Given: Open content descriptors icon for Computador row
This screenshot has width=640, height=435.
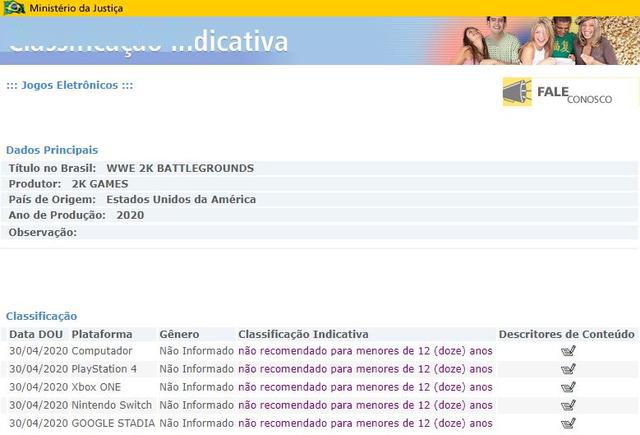Looking at the screenshot, I should tap(568, 351).
